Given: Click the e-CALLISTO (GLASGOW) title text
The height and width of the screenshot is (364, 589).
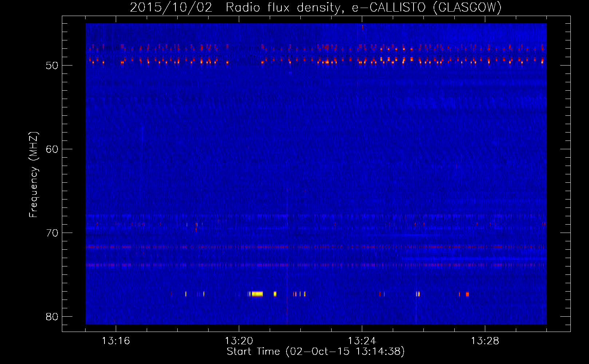Looking at the screenshot, I should tap(427, 7).
